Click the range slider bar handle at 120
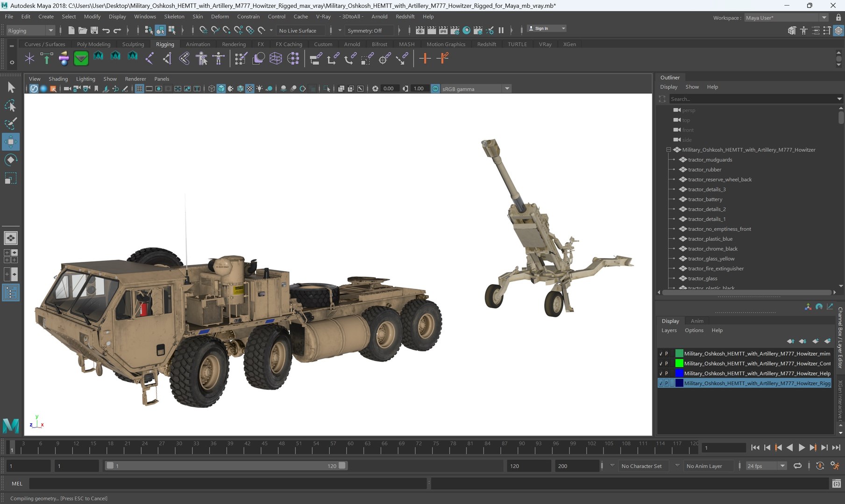Viewport: 845px width, 504px height. point(342,466)
